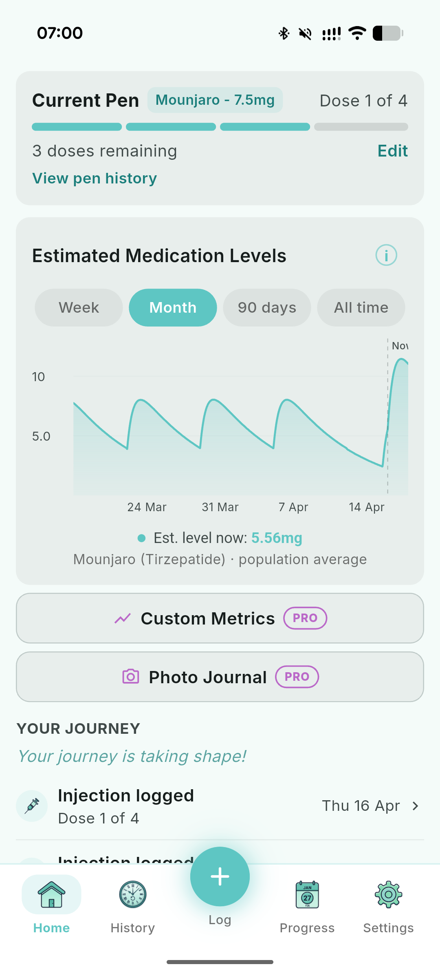This screenshot has height=980, width=440.
Task: Open View pen history link
Action: 95,179
